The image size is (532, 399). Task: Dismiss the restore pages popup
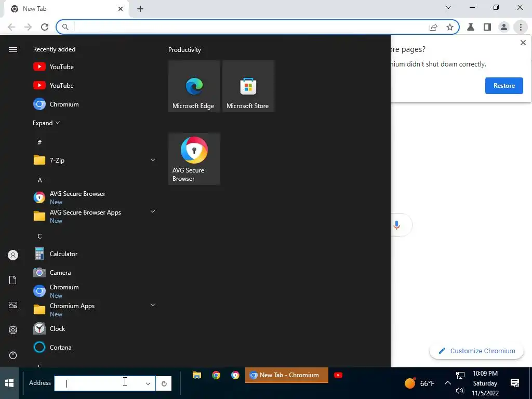coord(523,43)
